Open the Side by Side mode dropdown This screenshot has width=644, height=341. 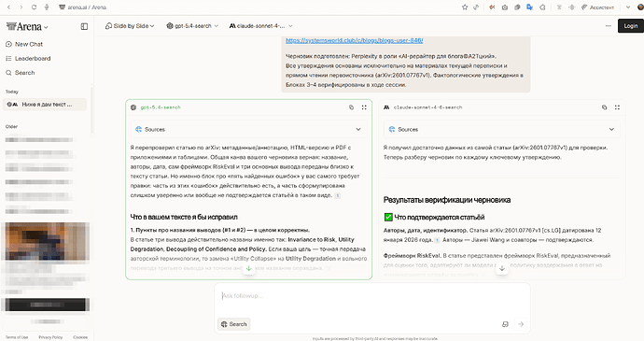click(x=130, y=26)
